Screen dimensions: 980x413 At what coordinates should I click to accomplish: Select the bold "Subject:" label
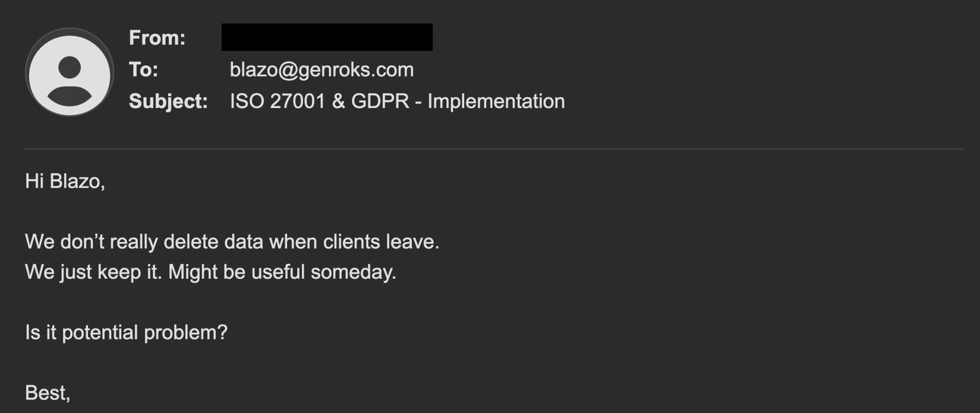click(168, 101)
